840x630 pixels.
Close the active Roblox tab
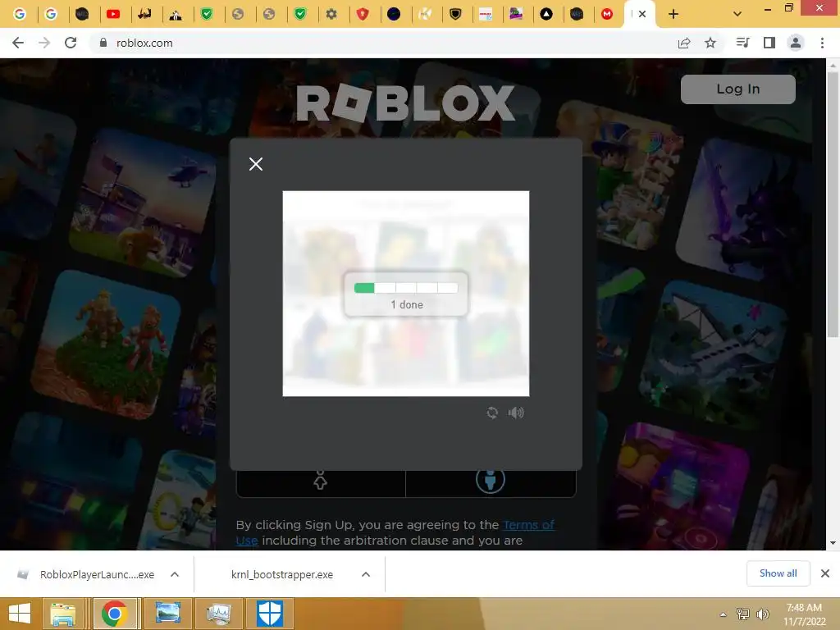click(642, 14)
